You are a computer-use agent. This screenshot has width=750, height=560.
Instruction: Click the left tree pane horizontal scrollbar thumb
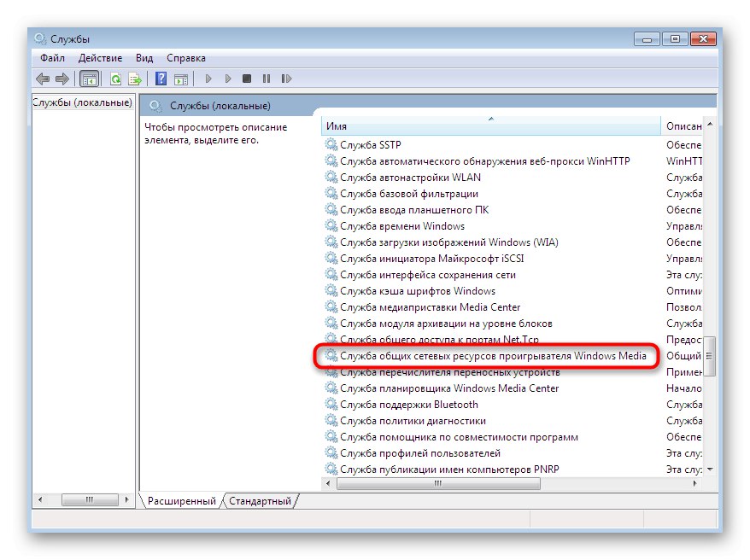click(90, 499)
